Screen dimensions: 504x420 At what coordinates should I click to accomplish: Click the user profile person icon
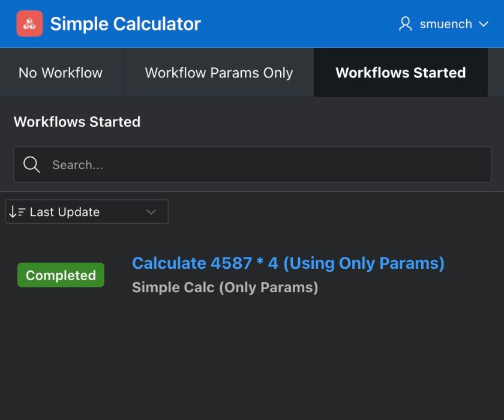coord(404,23)
